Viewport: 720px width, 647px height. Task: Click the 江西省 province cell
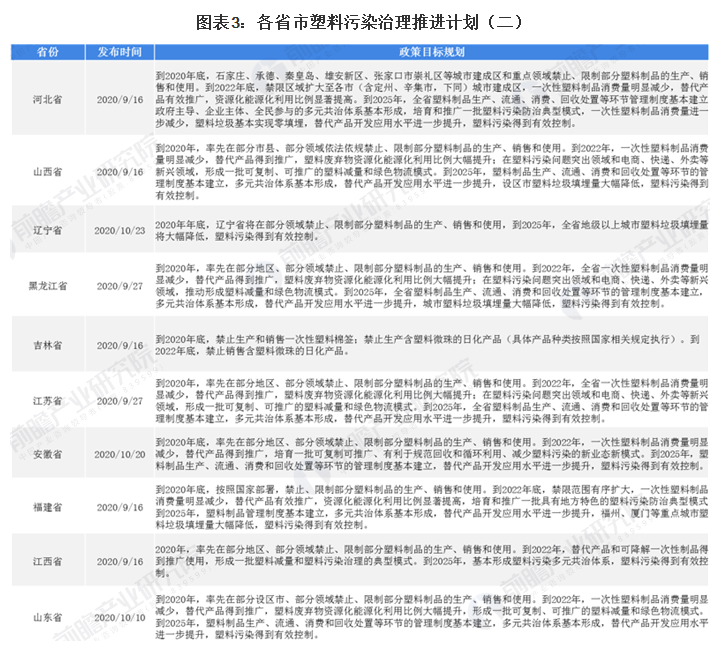point(48,561)
